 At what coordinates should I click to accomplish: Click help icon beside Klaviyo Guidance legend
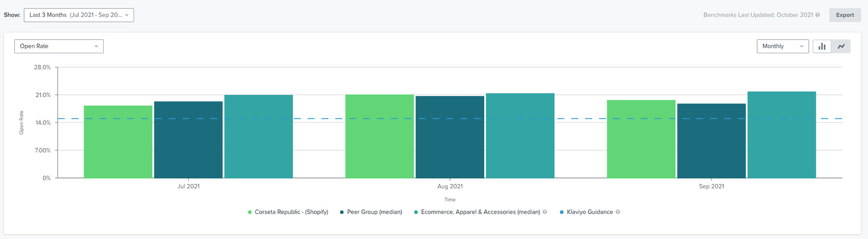coord(618,212)
